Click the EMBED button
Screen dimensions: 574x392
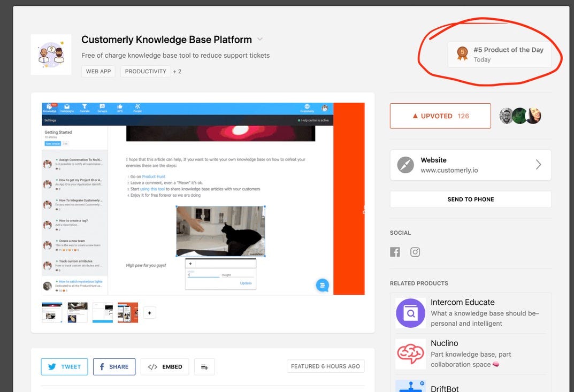click(x=165, y=367)
